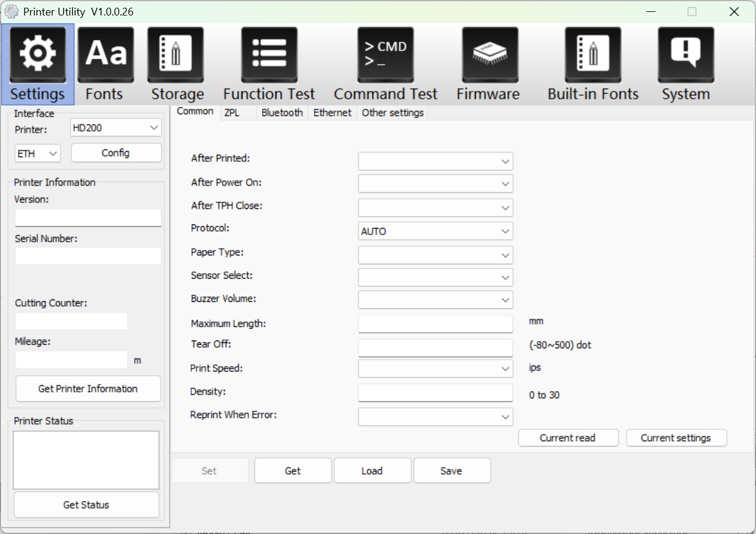Image resolution: width=756 pixels, height=534 pixels.
Task: Open the Paper Type dropdown
Action: [435, 255]
